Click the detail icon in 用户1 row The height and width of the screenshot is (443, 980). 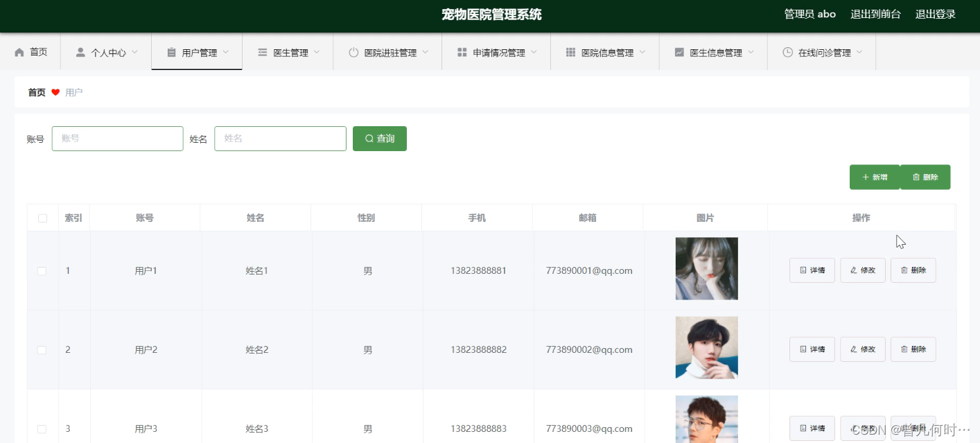pos(803,270)
